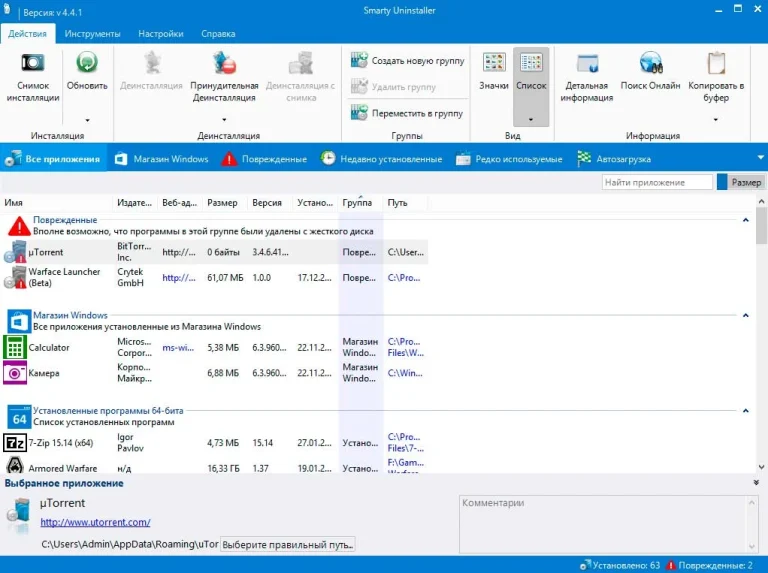Click the selected µTorrent large icon
This screenshot has height=573, width=768.
(19, 513)
